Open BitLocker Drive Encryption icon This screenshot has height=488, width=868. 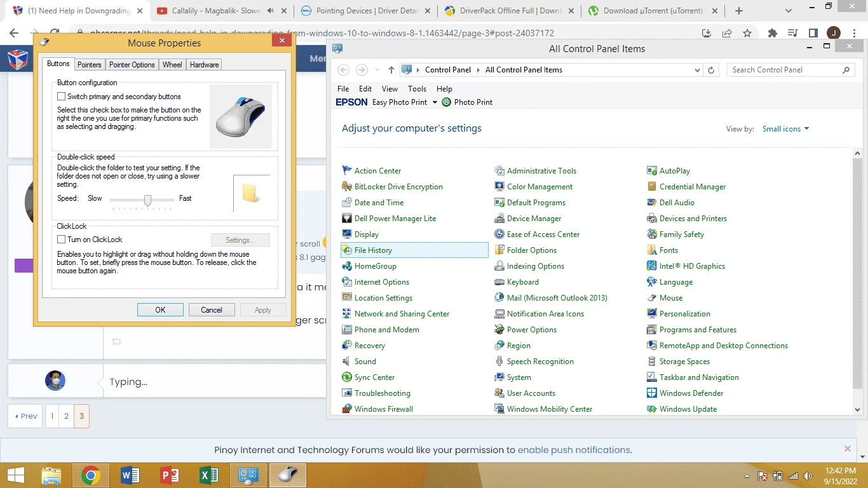[x=347, y=186]
